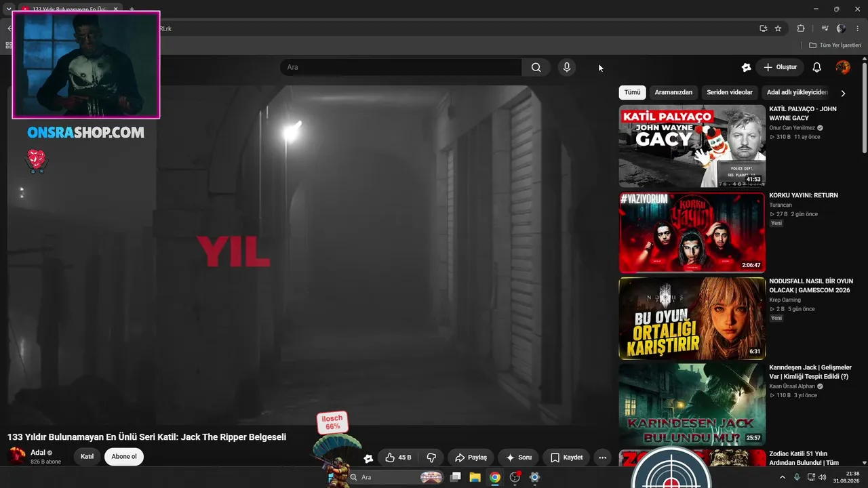Open File Explorer from the taskbar

tap(475, 477)
